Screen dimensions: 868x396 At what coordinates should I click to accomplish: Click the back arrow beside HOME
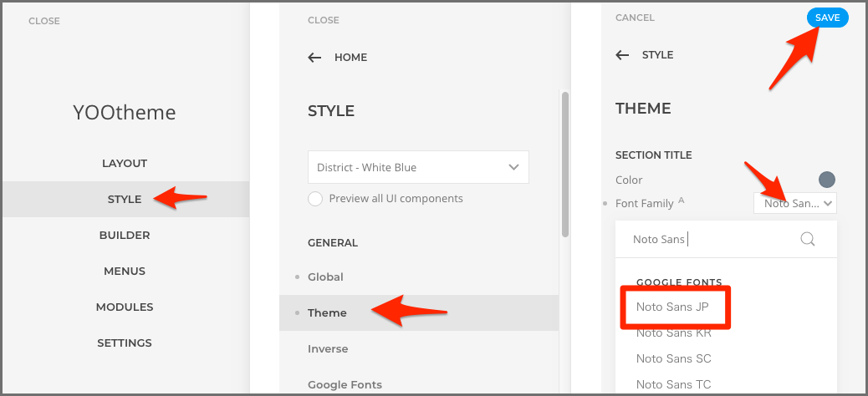[314, 58]
